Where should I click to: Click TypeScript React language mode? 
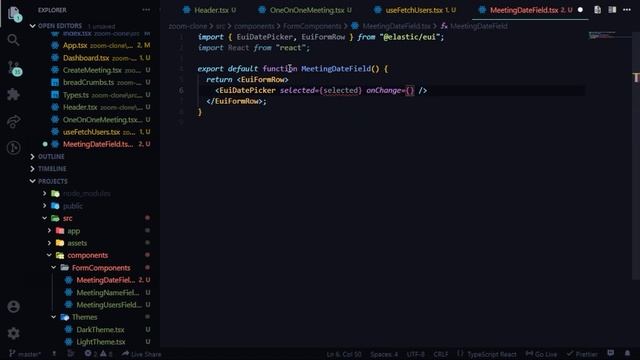pos(491,354)
